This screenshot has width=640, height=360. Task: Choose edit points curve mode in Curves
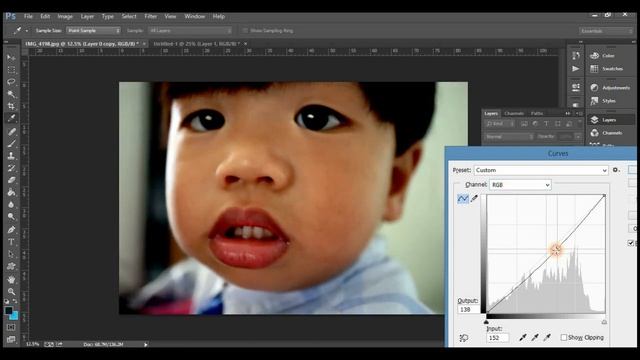tap(462, 199)
